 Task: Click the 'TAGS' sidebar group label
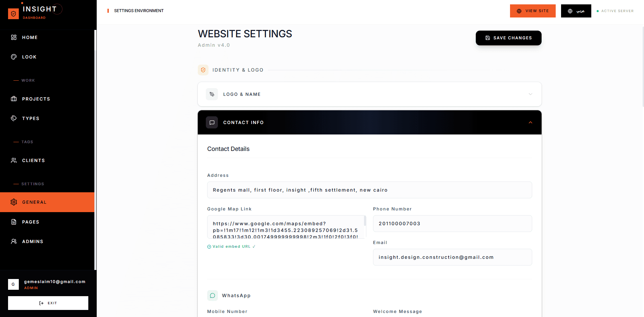coord(27,142)
